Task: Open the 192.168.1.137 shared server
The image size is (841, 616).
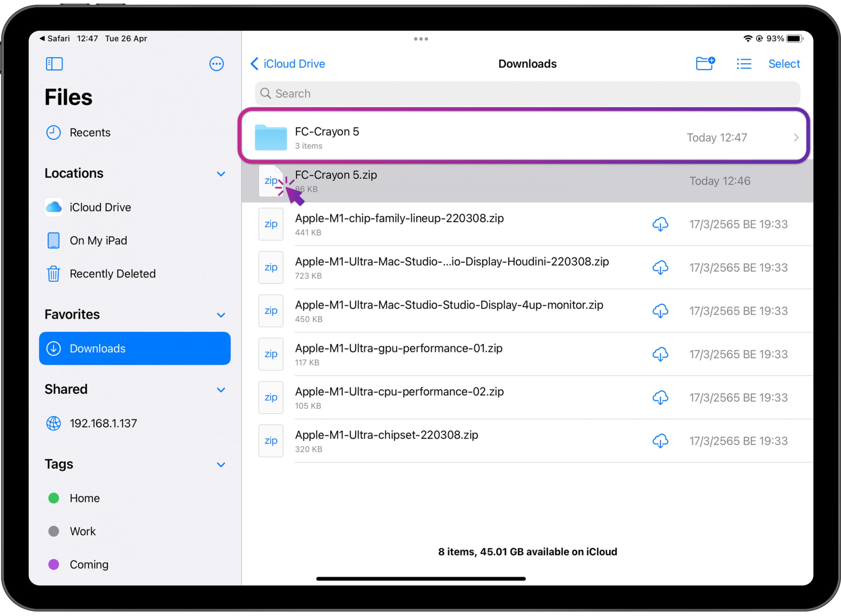Action: click(103, 423)
